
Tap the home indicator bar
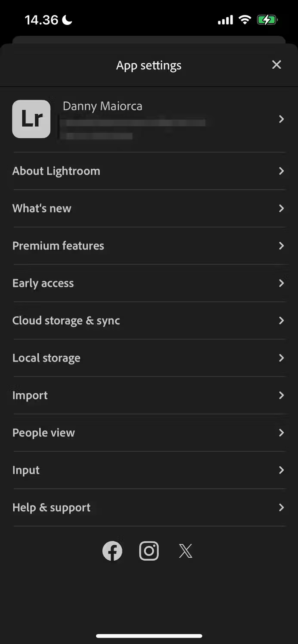pyautogui.click(x=149, y=635)
